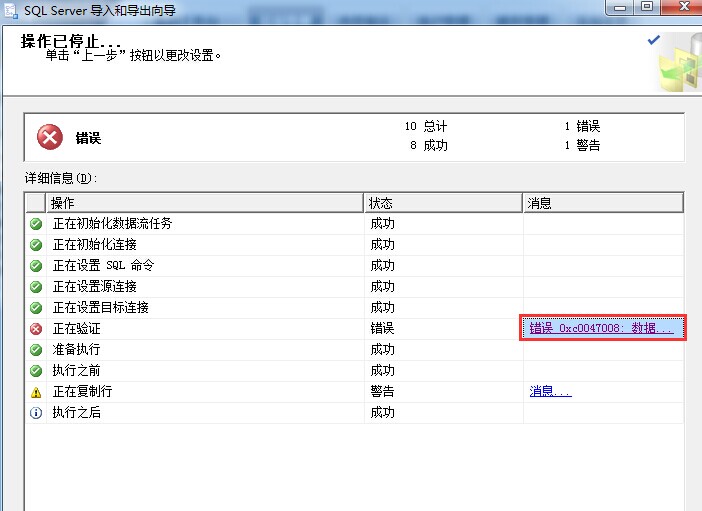Click the large red error icon in summary
702x511 pixels.
tap(49, 137)
